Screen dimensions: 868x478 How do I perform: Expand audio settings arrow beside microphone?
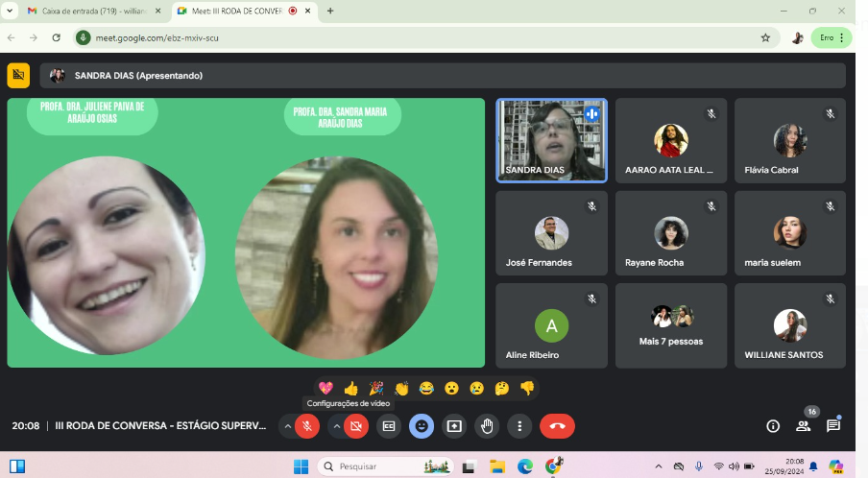click(287, 426)
